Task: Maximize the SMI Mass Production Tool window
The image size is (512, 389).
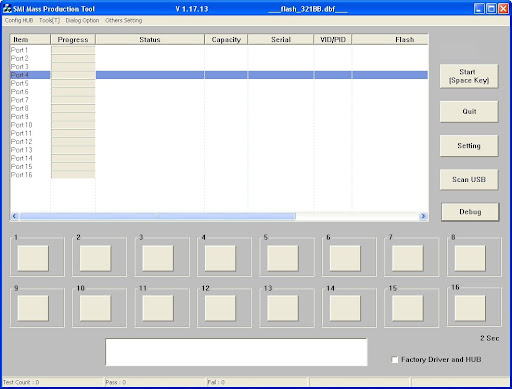Action: (x=491, y=8)
